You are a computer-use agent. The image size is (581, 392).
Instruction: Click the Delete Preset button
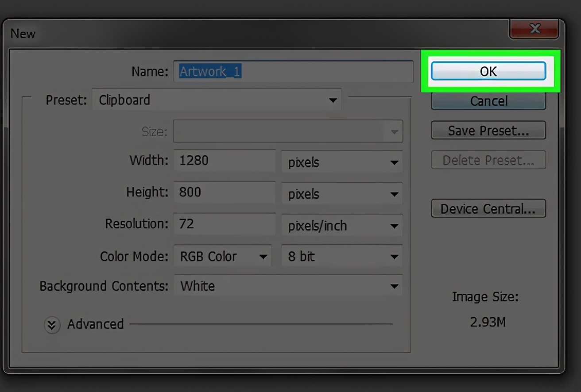pyautogui.click(x=488, y=160)
